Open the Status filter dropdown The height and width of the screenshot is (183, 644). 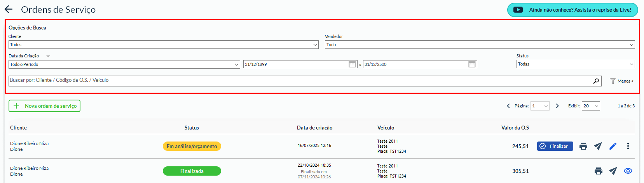tap(575, 64)
